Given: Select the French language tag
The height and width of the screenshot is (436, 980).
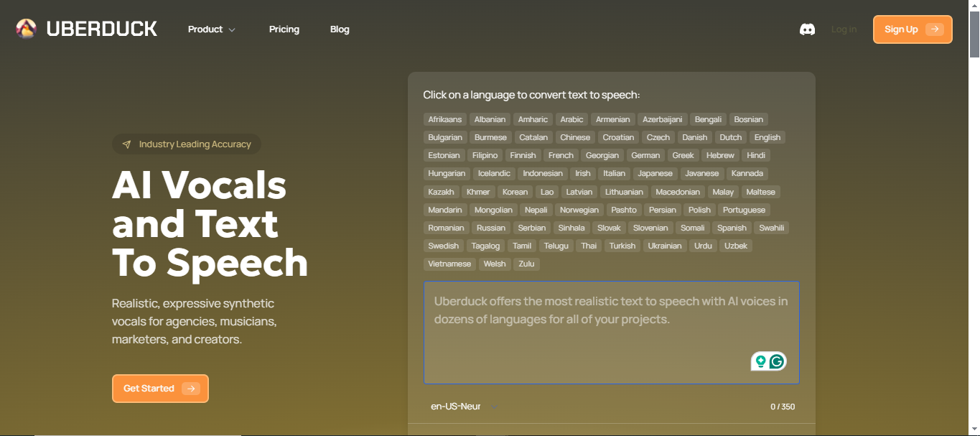Looking at the screenshot, I should coord(561,155).
